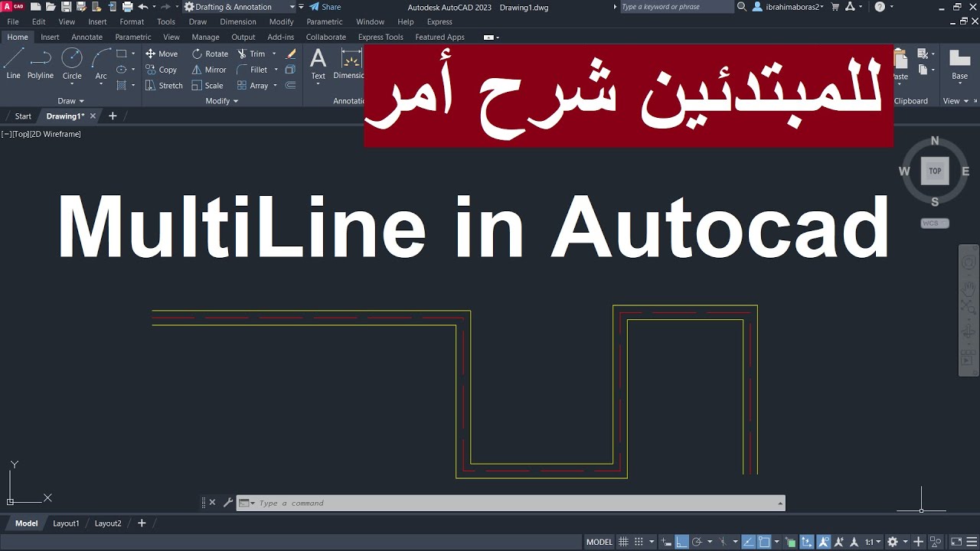980x551 pixels.
Task: Open the Fillet dropdown arrow
Action: tap(276, 70)
